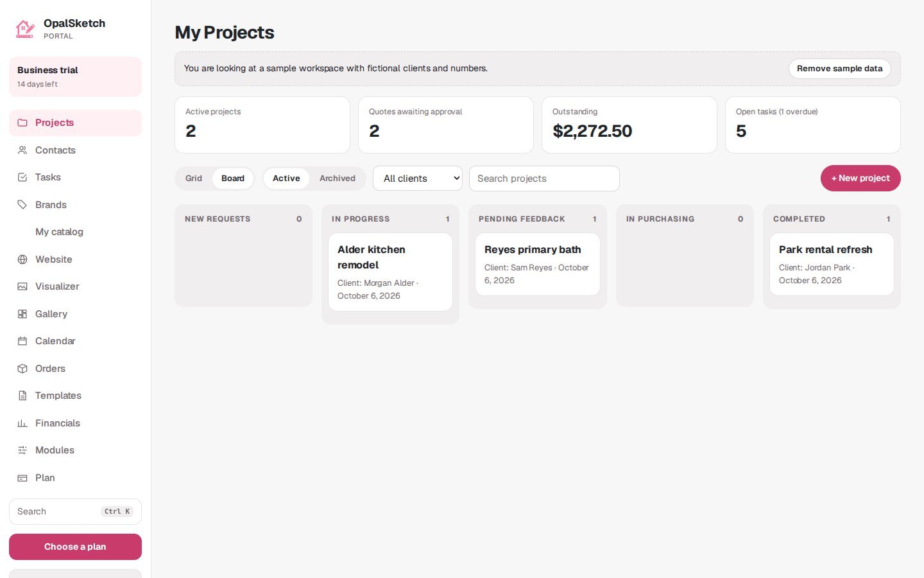Click the Business trial banner
Image resolution: width=924 pixels, height=578 pixels.
(x=75, y=76)
